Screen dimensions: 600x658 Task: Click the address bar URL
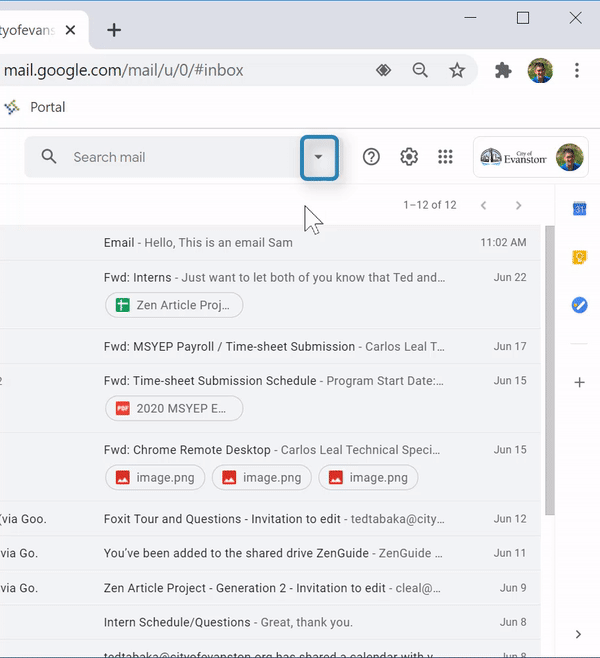tap(123, 70)
